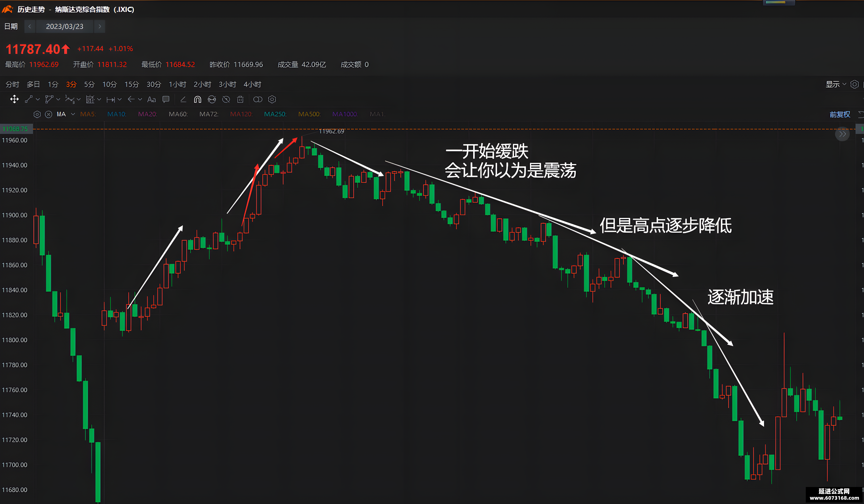
Task: Select the trend line drawing tool
Action: (29, 99)
